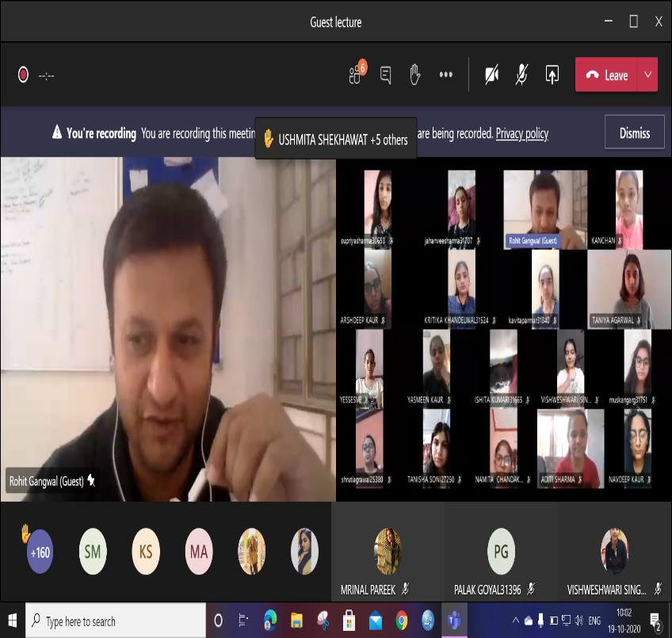Toggle the camera on
The width and height of the screenshot is (672, 638).
[492, 75]
